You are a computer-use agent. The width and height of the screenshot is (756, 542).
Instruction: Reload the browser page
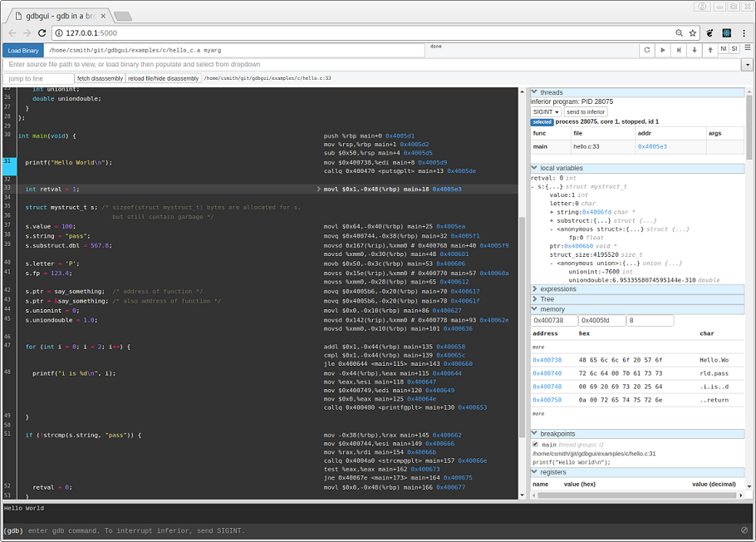pos(42,32)
